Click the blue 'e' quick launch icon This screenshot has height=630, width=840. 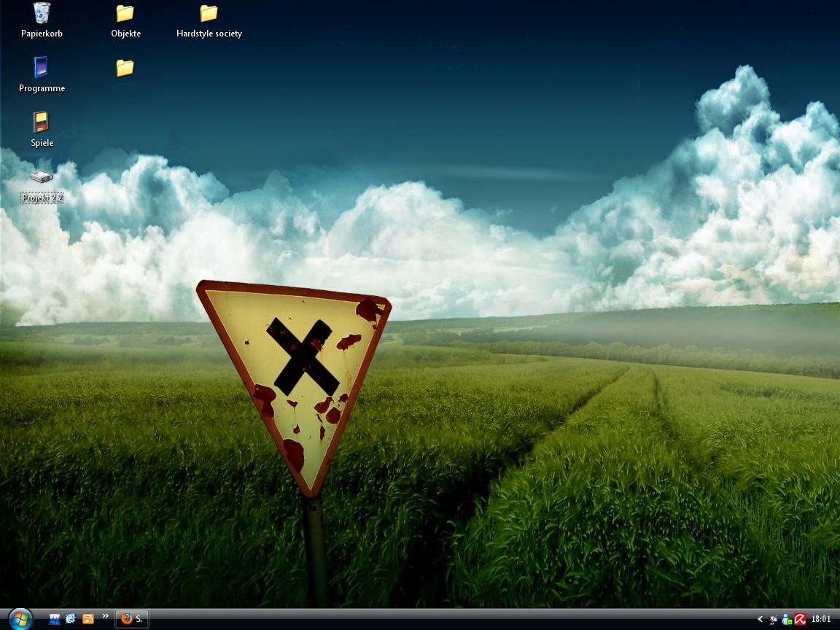click(71, 619)
